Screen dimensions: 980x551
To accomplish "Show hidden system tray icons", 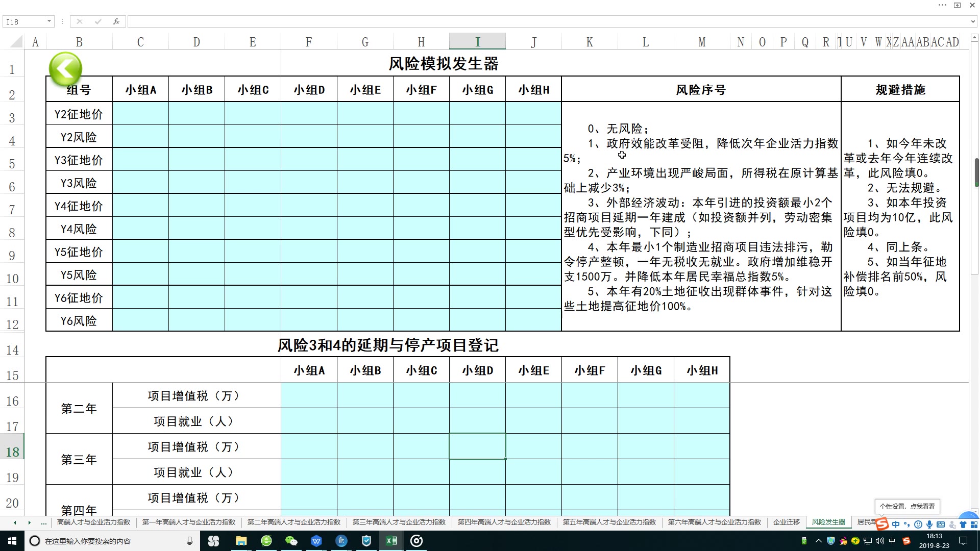I will pyautogui.click(x=819, y=541).
